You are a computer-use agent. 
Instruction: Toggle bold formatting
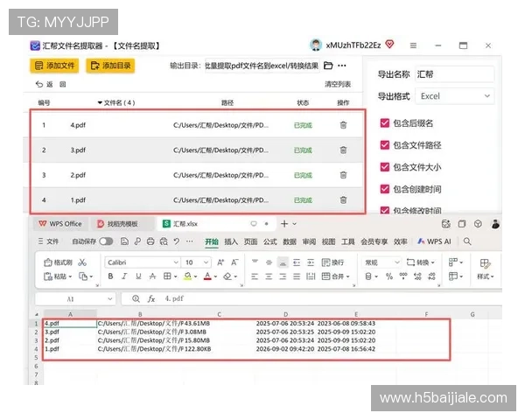(x=110, y=276)
